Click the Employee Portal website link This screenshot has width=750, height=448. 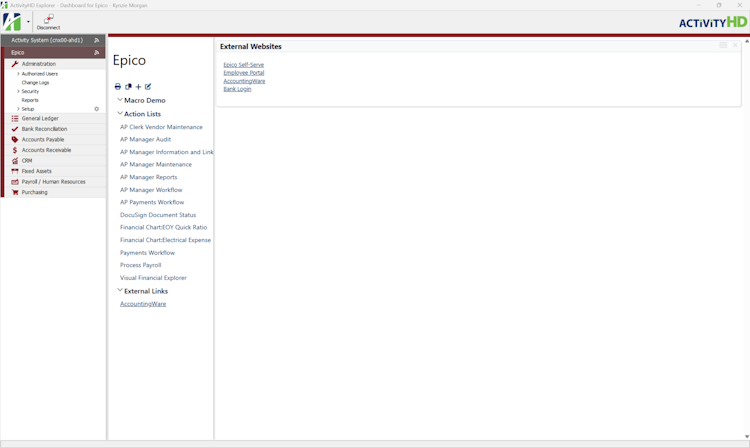coord(244,73)
